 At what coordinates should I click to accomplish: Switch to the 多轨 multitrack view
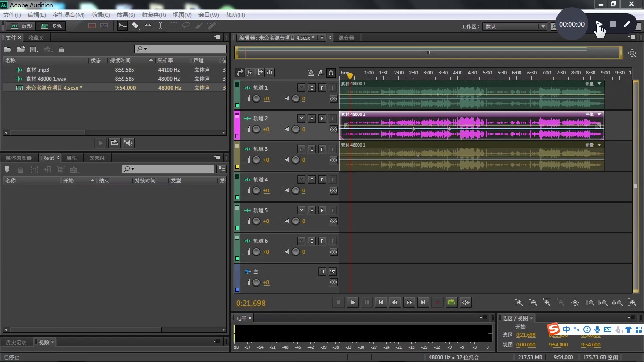point(51,26)
